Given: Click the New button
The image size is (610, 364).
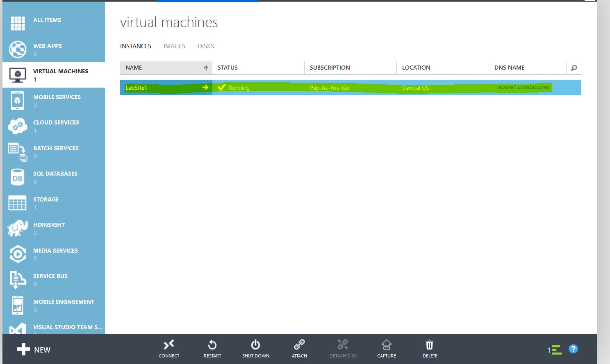Looking at the screenshot, I should (x=34, y=350).
